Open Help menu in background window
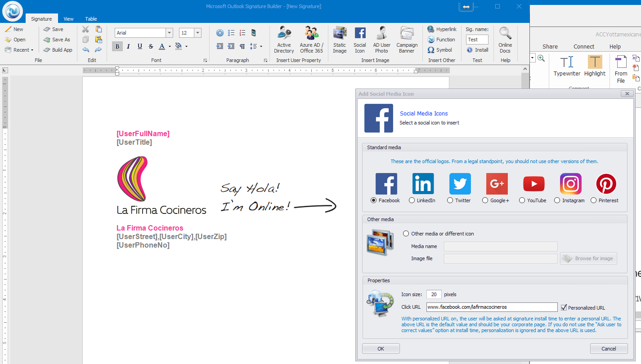Screen dimensions: 641x364 615,46
